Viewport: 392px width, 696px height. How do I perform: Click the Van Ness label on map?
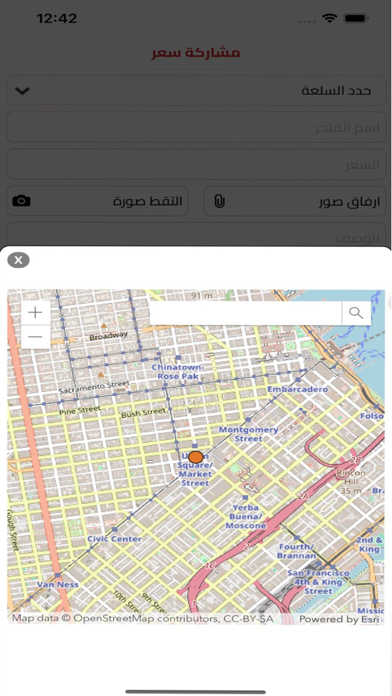tap(58, 585)
